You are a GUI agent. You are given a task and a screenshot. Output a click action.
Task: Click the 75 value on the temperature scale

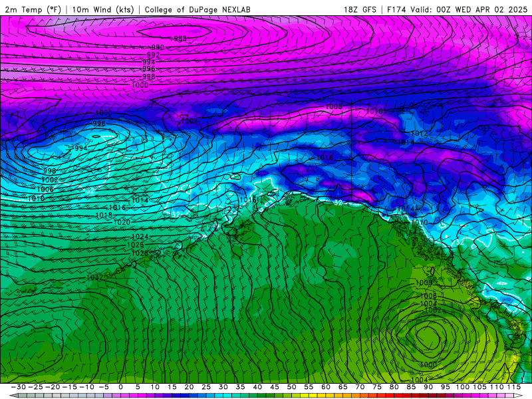(x=376, y=387)
